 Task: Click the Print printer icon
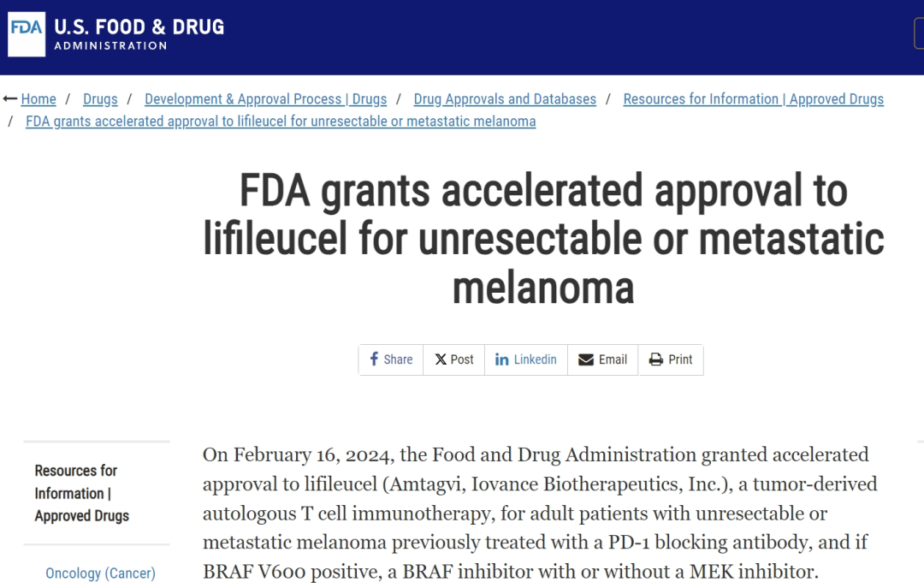pyautogui.click(x=656, y=359)
